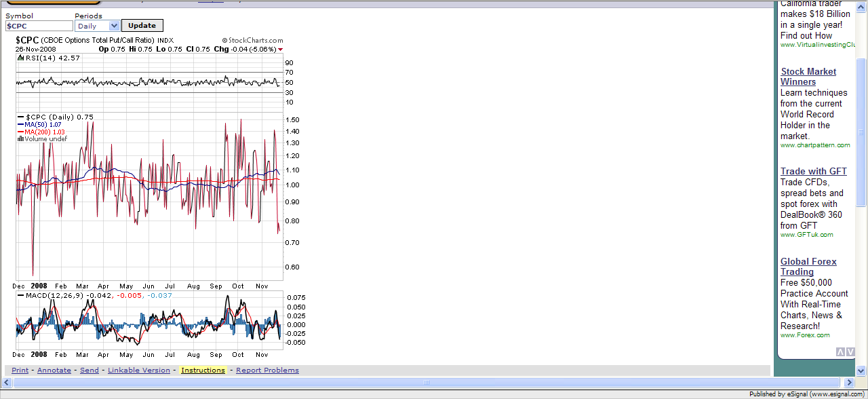Click the horizontal scrollbar thumb
Image resolution: width=868 pixels, height=399 pixels.
click(427, 383)
